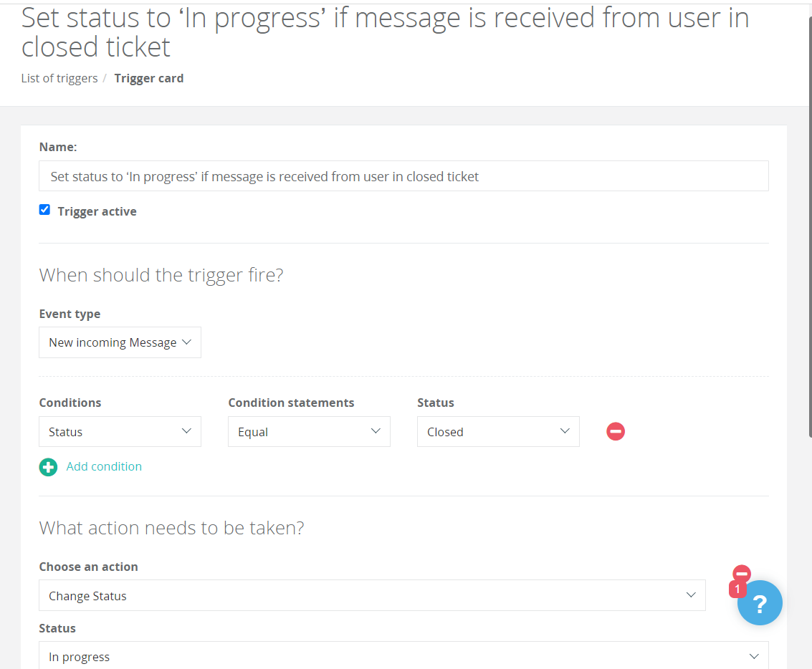Screen dimensions: 812x669
Task: Open the Status Closed dropdown
Action: [x=498, y=431]
